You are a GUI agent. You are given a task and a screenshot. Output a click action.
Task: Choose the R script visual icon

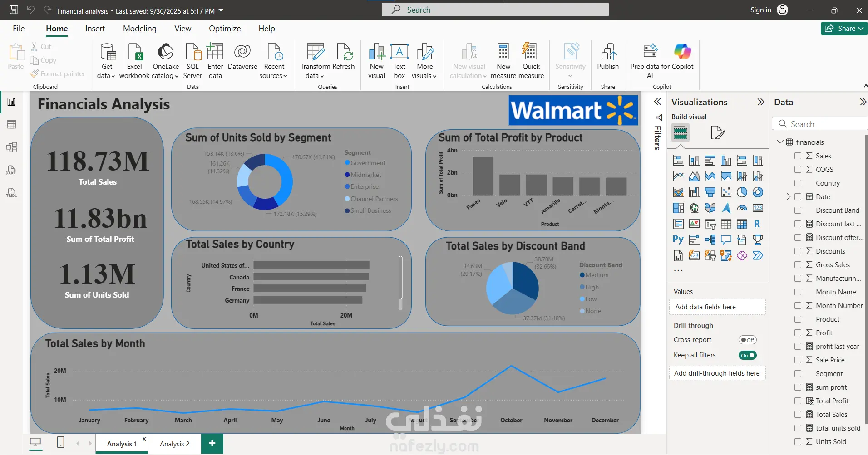pos(758,224)
